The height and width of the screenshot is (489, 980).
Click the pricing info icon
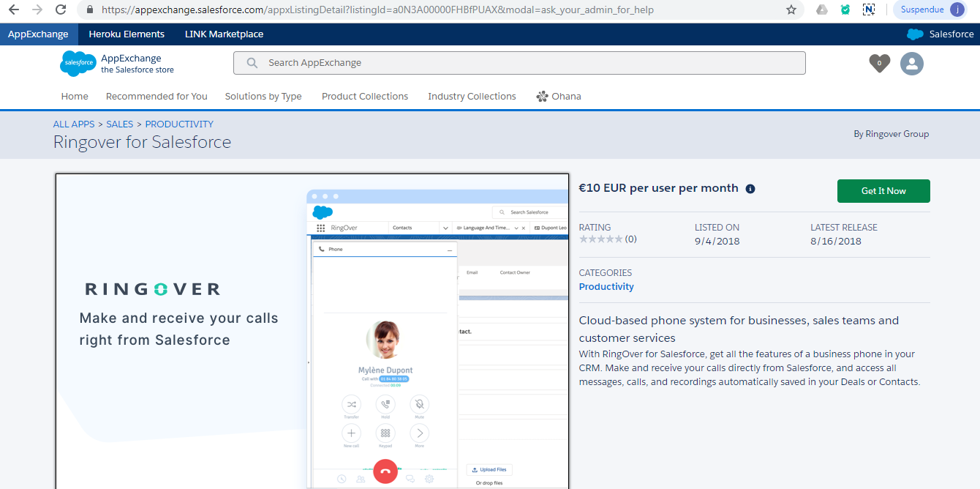coord(750,189)
